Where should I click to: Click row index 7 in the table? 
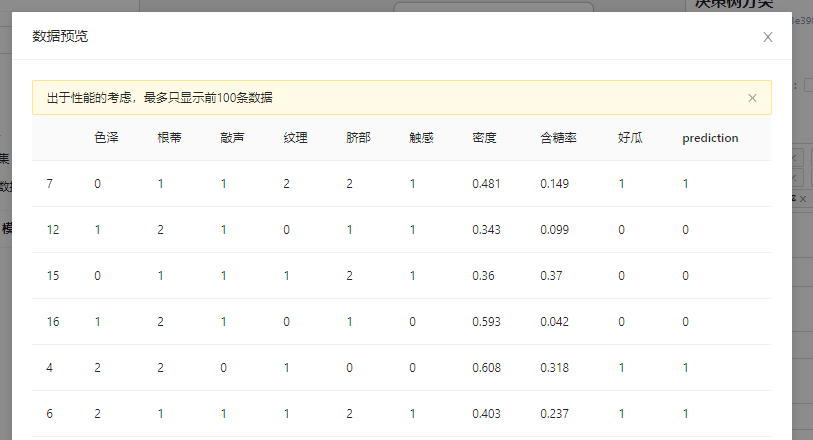pos(50,184)
